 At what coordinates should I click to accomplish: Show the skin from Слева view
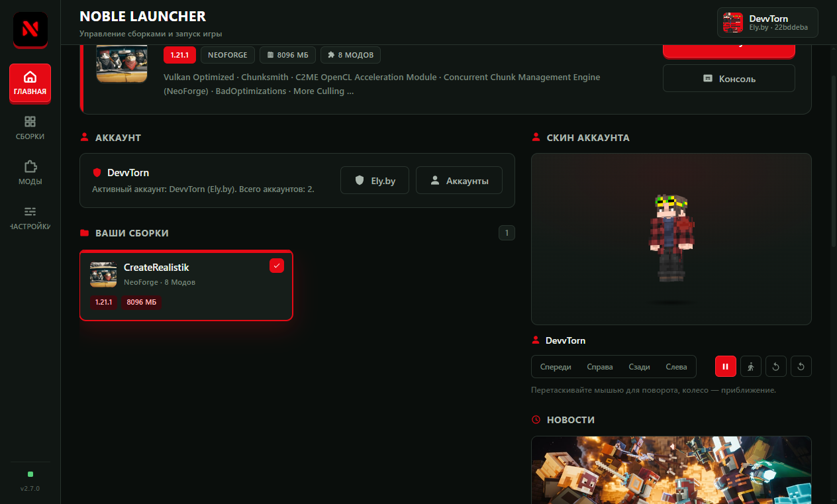[676, 367]
